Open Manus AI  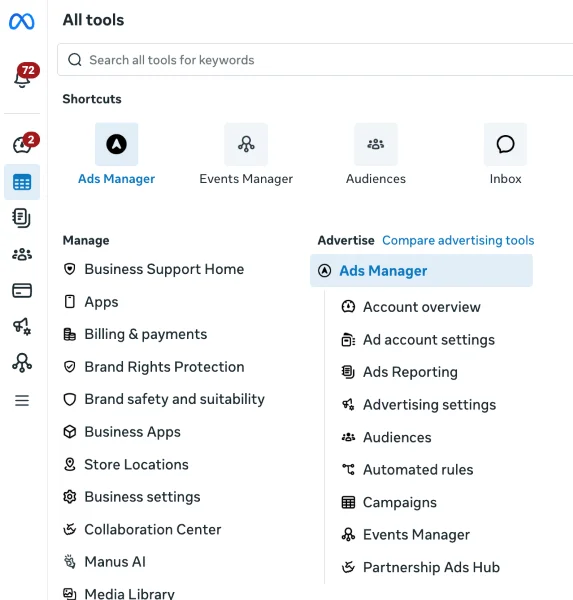[115, 562]
